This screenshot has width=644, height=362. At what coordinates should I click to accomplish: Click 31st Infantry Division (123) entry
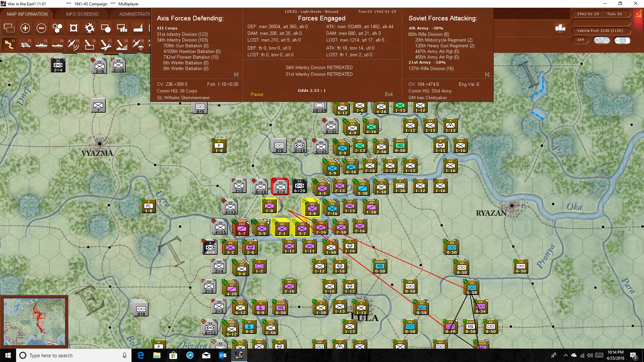pos(182,35)
